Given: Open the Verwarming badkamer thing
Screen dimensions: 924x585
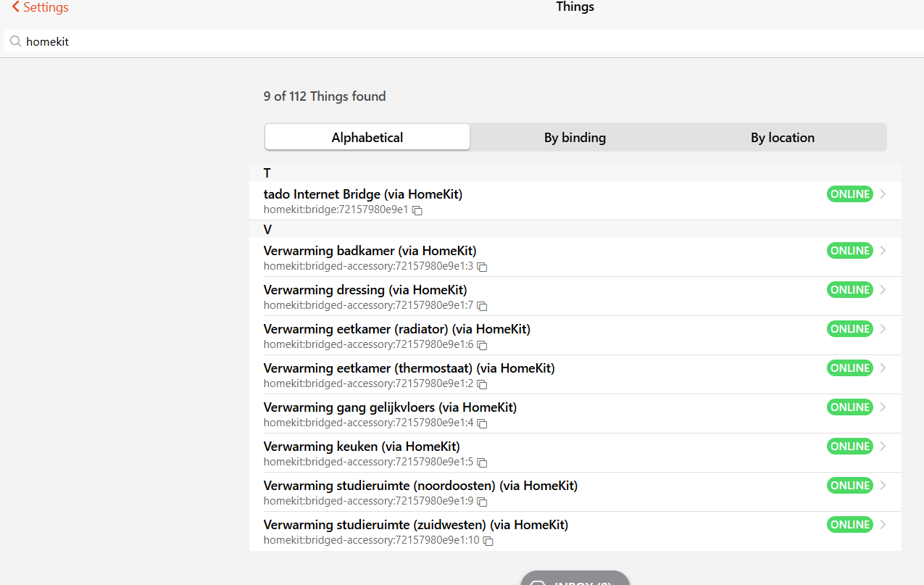Looking at the screenshot, I should (575, 257).
